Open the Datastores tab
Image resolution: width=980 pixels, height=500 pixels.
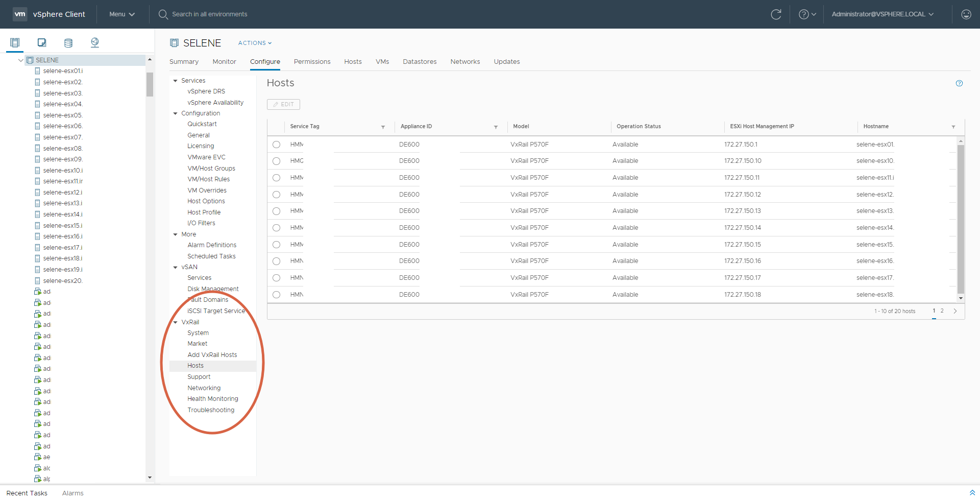[x=419, y=62]
